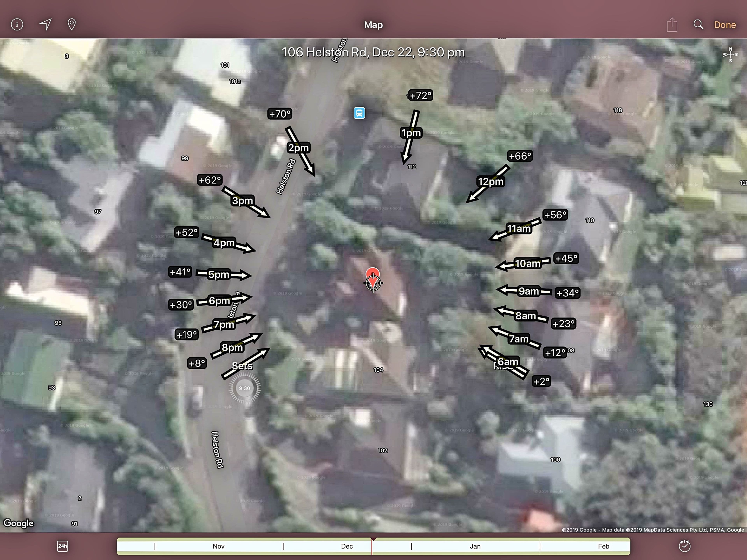
Task: Tap house number 112 on map
Action: coord(412,167)
